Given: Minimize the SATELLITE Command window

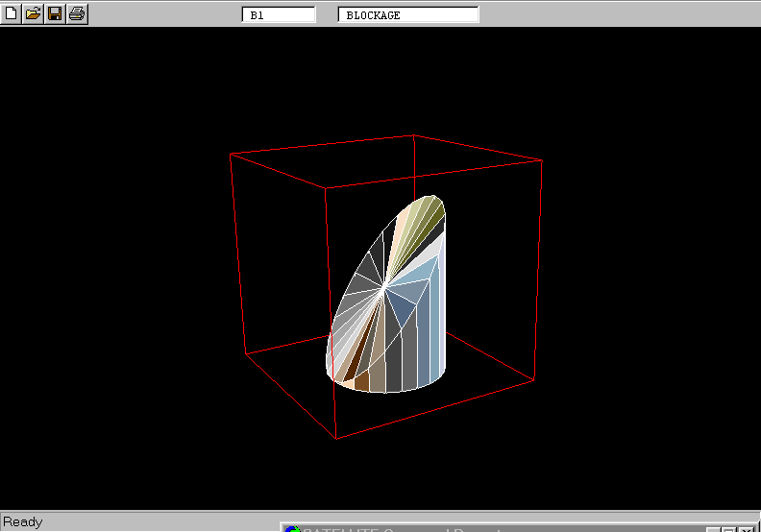Looking at the screenshot, I should click(715, 529).
